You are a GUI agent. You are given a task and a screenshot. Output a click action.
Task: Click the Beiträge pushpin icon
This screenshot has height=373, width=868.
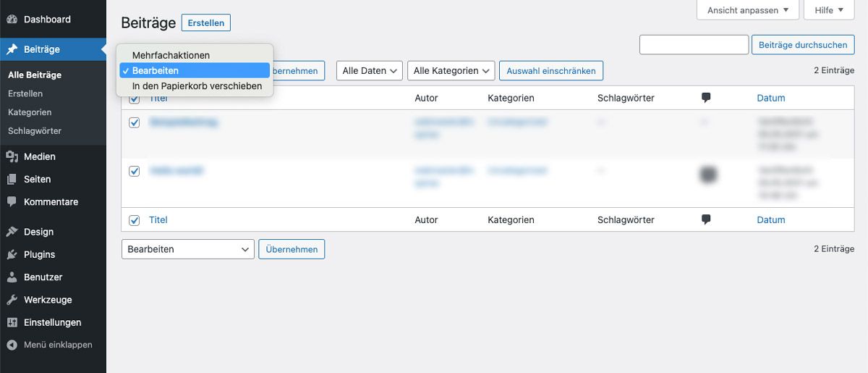(12, 49)
